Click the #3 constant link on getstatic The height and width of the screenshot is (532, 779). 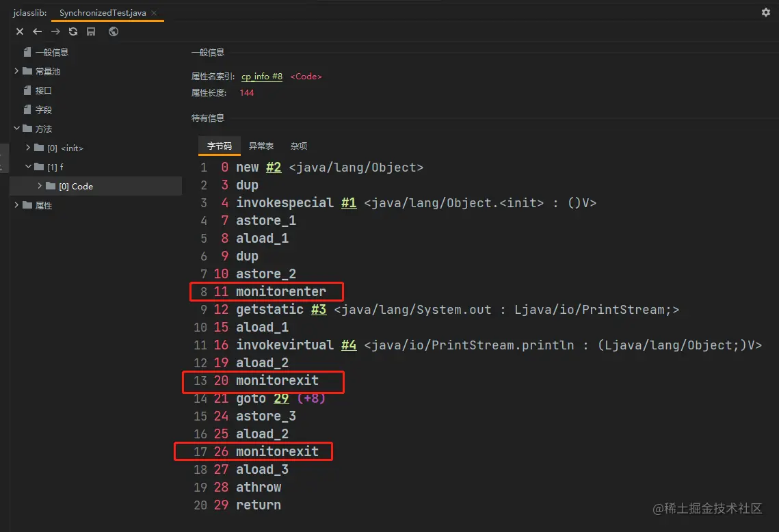click(319, 310)
